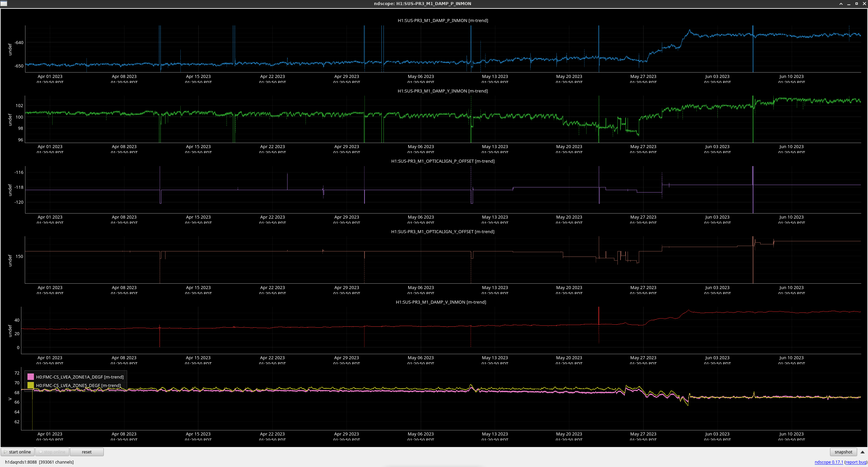
Task: Close the ndscope window
Action: pyautogui.click(x=864, y=4)
